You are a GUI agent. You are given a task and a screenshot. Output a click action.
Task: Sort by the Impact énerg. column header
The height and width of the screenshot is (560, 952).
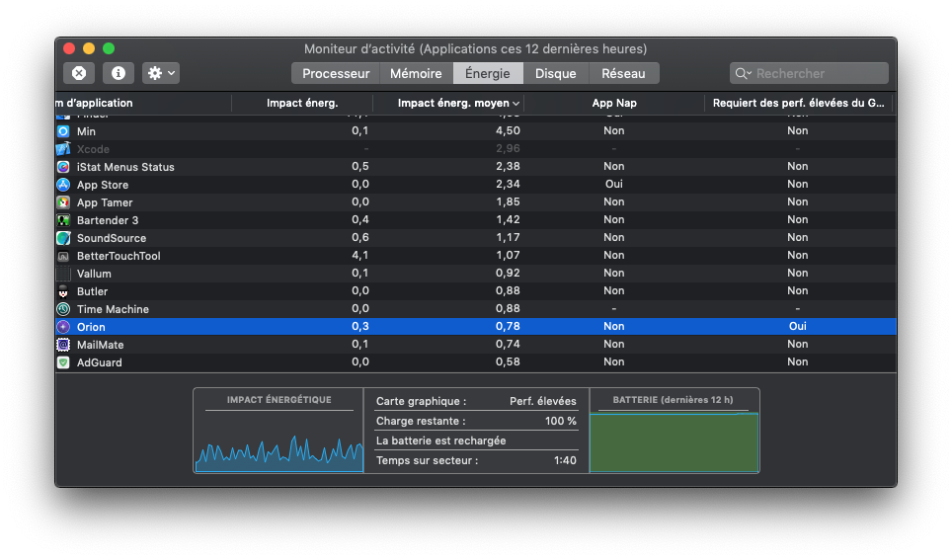pos(302,103)
